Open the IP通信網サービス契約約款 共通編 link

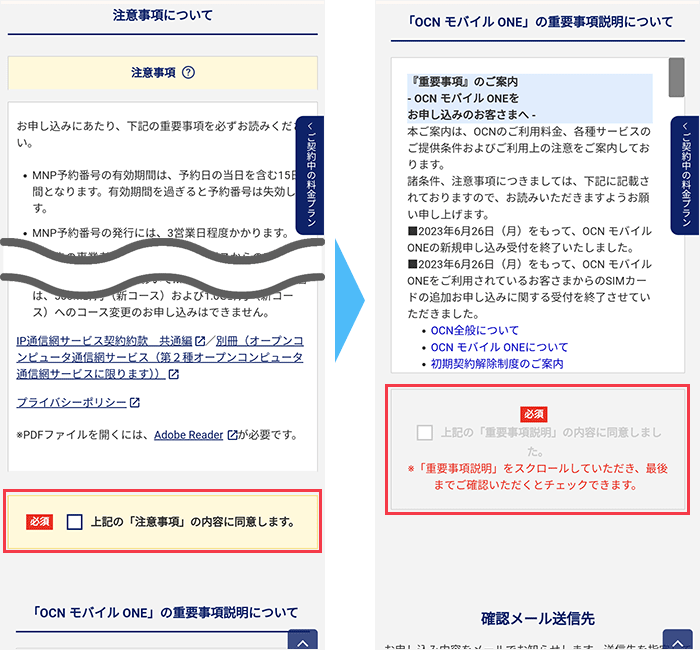[x=104, y=341]
